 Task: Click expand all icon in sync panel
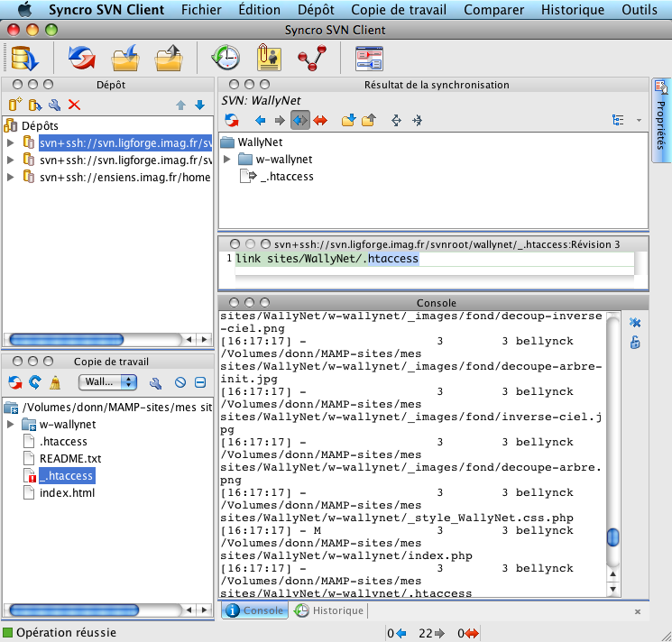click(x=396, y=120)
